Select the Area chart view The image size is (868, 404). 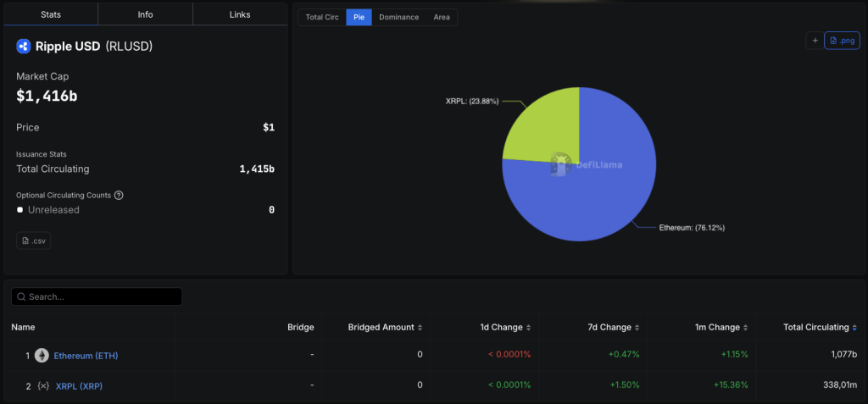(442, 17)
